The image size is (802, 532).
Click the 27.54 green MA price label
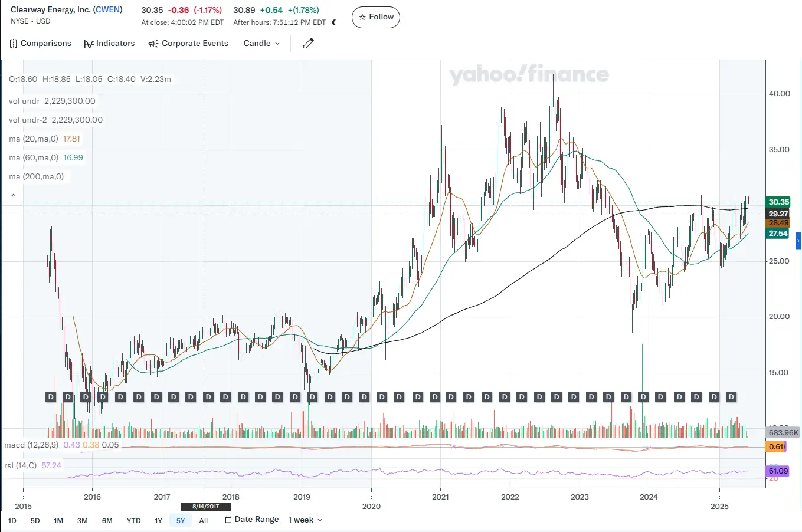coord(778,234)
